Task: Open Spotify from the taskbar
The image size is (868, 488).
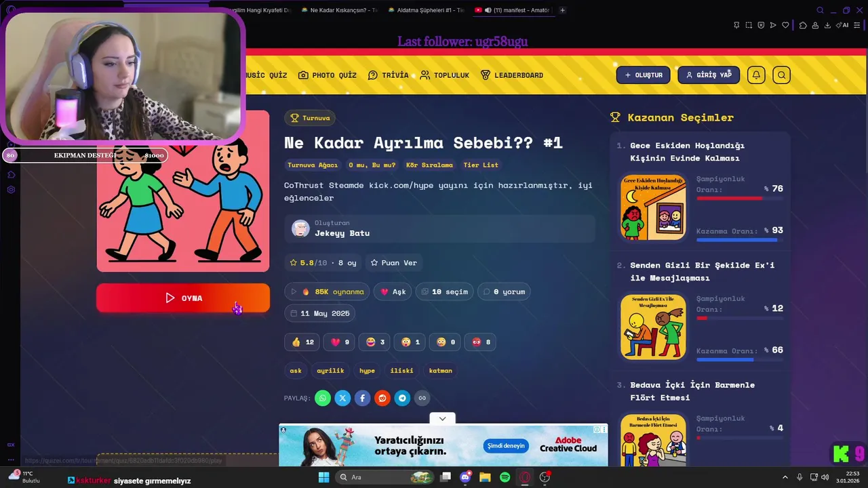Action: pos(505,477)
